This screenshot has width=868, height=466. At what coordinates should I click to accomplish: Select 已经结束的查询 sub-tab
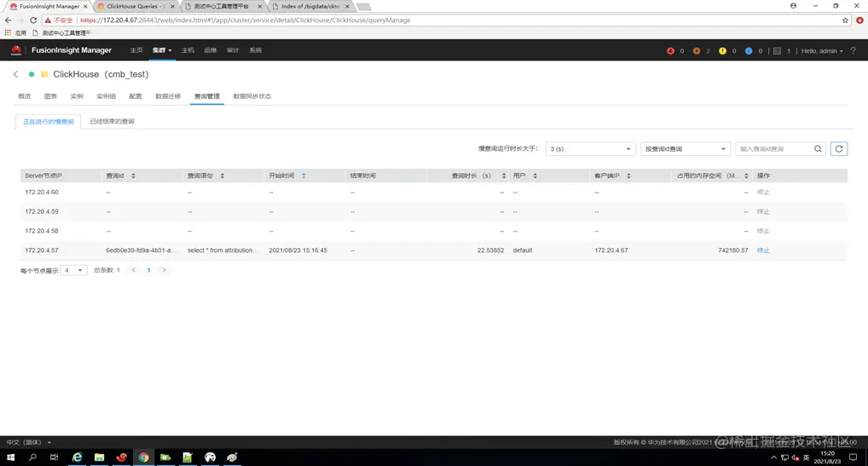(112, 122)
